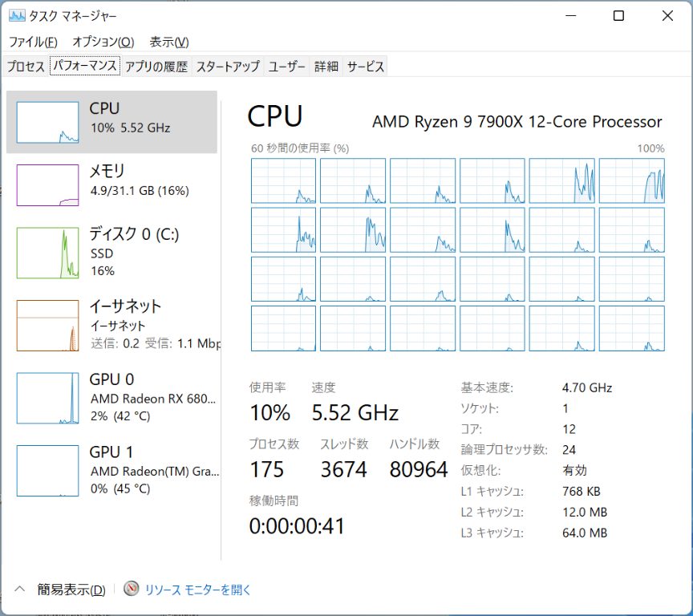Switch to the プロセス tab
The height and width of the screenshot is (616, 693).
point(26,67)
